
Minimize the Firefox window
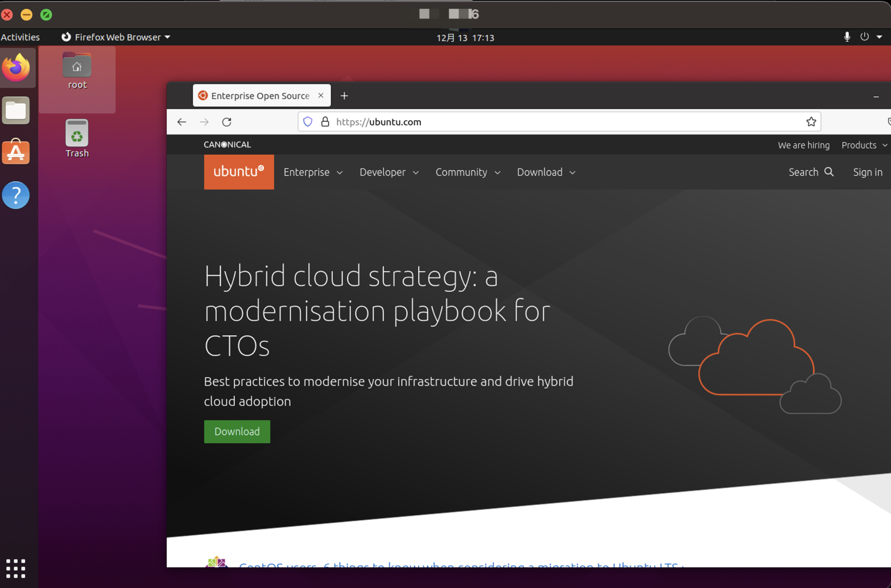[x=876, y=97]
